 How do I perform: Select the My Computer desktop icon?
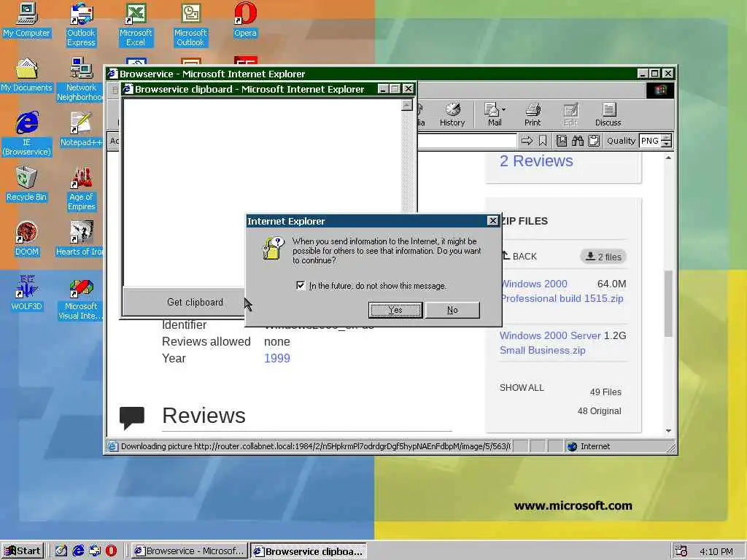pos(26,19)
